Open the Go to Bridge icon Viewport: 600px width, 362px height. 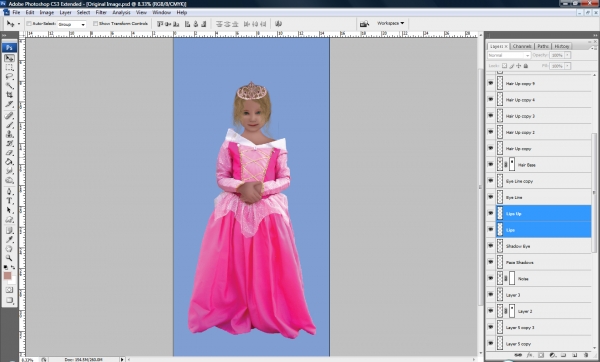pyautogui.click(x=364, y=24)
